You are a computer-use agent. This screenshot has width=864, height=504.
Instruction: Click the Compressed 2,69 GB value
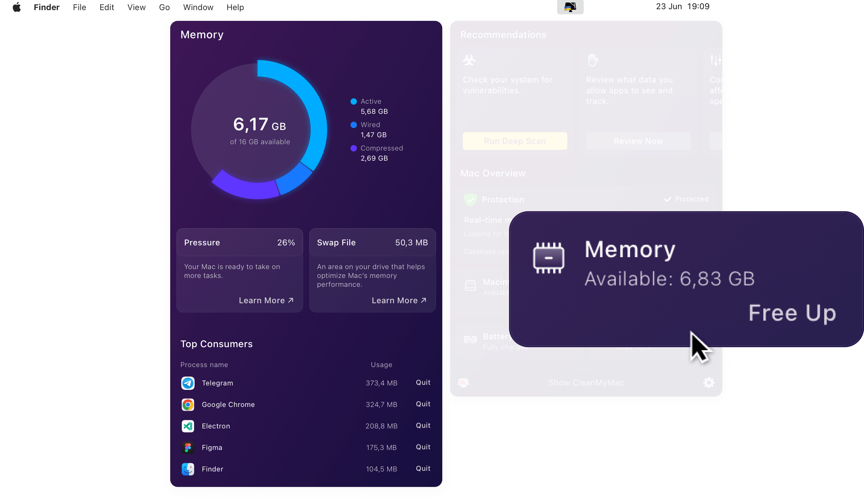tap(374, 159)
